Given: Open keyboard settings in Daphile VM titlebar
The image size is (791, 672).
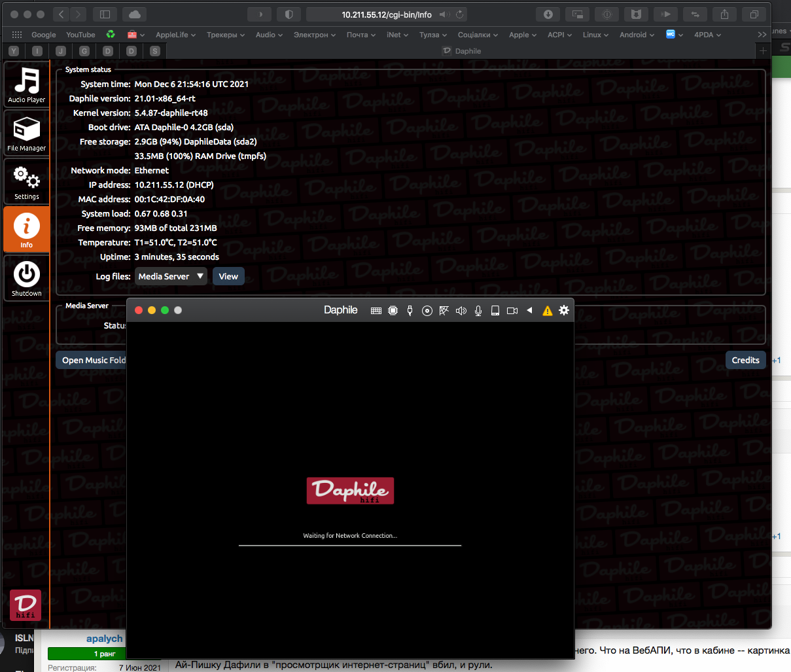Looking at the screenshot, I should (376, 311).
